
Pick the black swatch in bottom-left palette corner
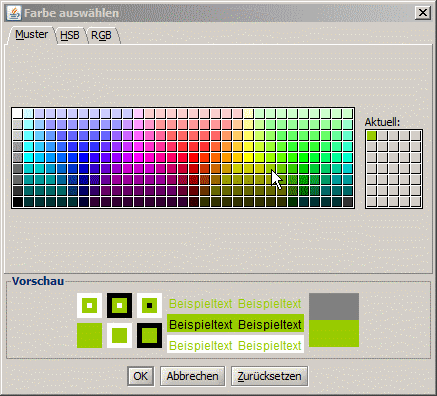[x=18, y=202]
